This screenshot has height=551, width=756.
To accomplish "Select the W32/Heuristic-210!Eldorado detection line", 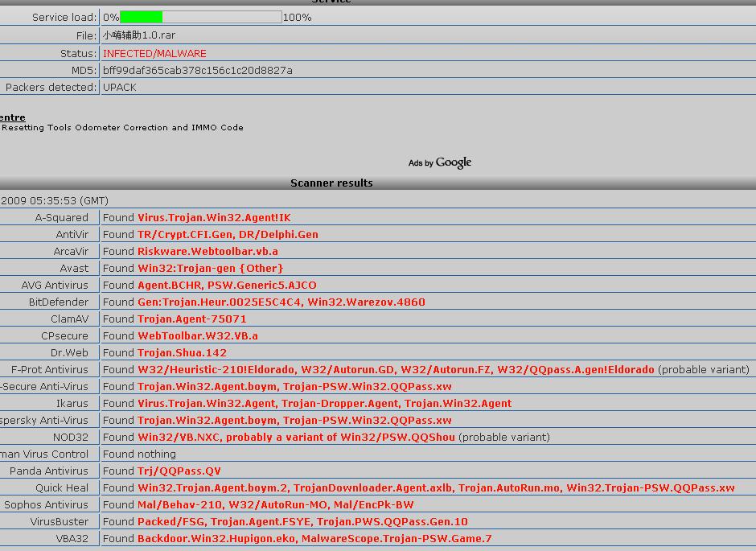I will 396,369.
